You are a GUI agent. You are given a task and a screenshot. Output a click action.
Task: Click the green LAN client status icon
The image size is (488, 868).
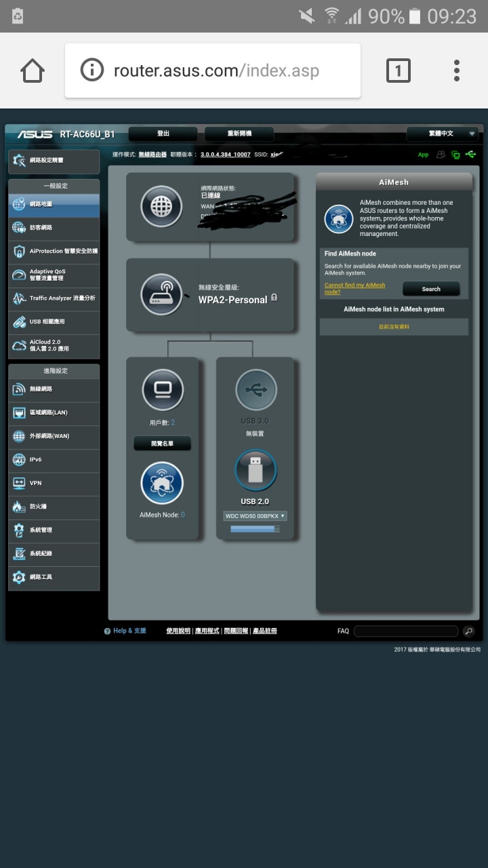[455, 155]
